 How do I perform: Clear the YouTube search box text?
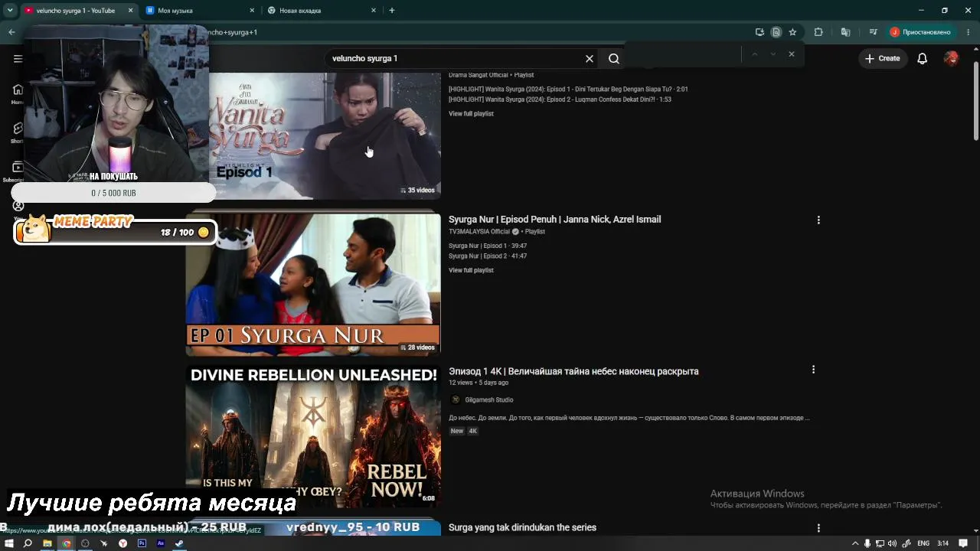(x=590, y=58)
